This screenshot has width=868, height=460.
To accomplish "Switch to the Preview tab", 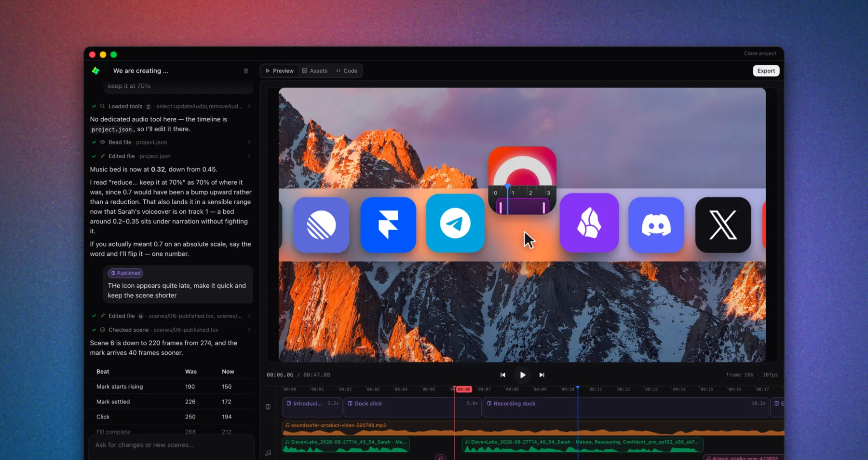I will tap(280, 71).
